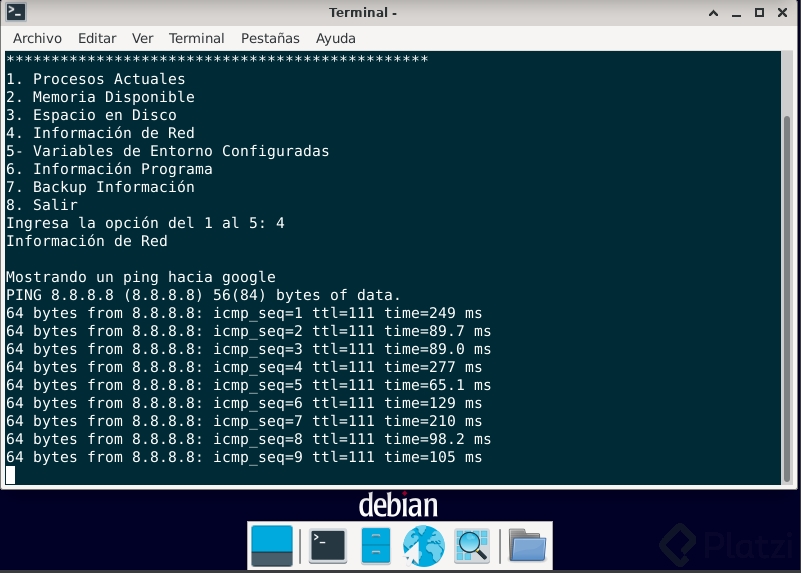Click the terminal icon in title bar
This screenshot has width=801, height=573.
16,12
